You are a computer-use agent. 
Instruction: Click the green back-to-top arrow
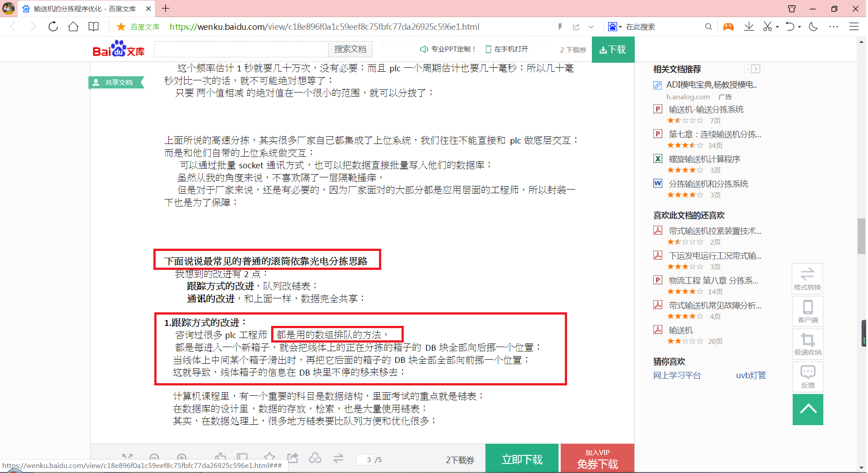808,409
